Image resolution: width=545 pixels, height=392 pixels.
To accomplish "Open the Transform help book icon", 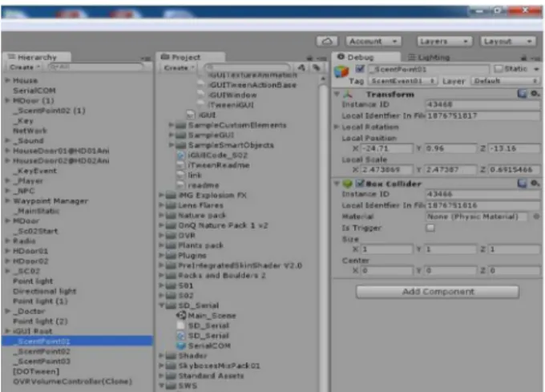I will (522, 94).
